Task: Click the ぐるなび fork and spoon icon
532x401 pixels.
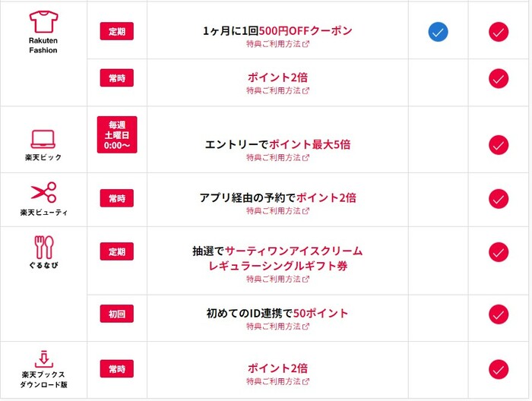Action: tap(43, 246)
